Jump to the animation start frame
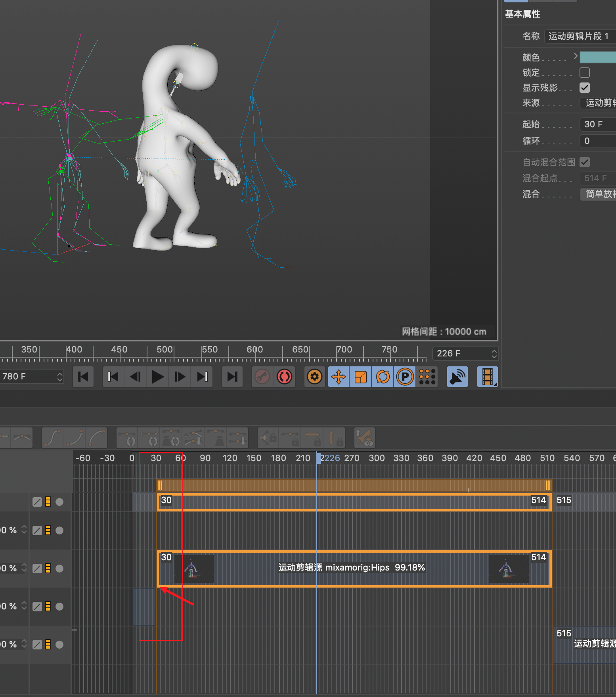 83,377
